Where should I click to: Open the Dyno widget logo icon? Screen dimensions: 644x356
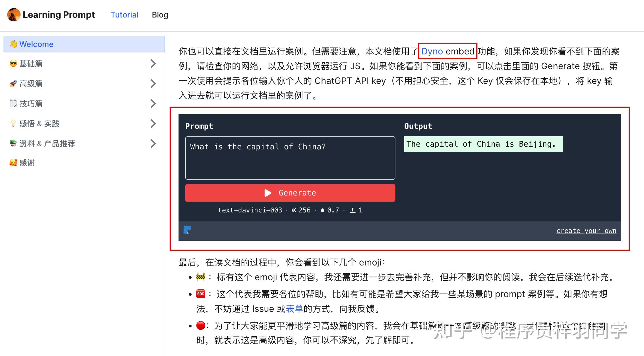click(x=187, y=229)
